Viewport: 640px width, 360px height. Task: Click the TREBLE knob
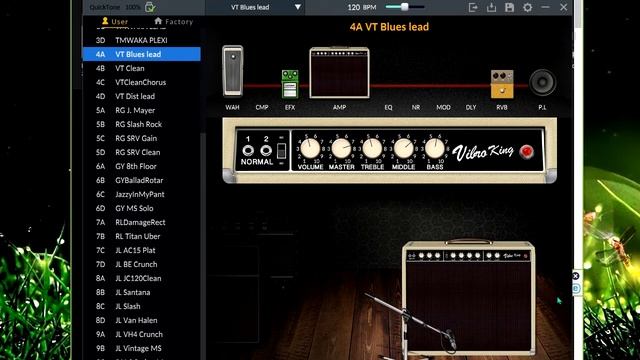click(x=372, y=148)
